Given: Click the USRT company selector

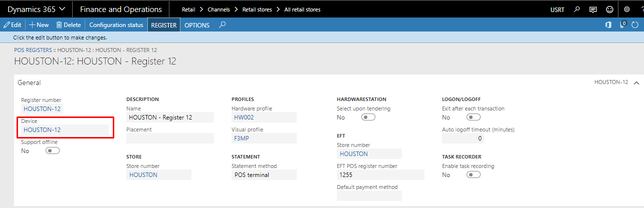Looking at the screenshot, I should (558, 9).
